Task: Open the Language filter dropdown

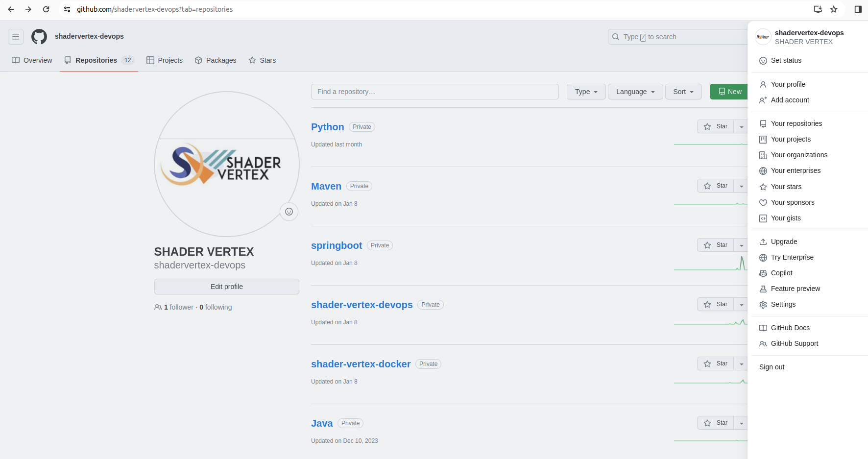Action: (635, 92)
